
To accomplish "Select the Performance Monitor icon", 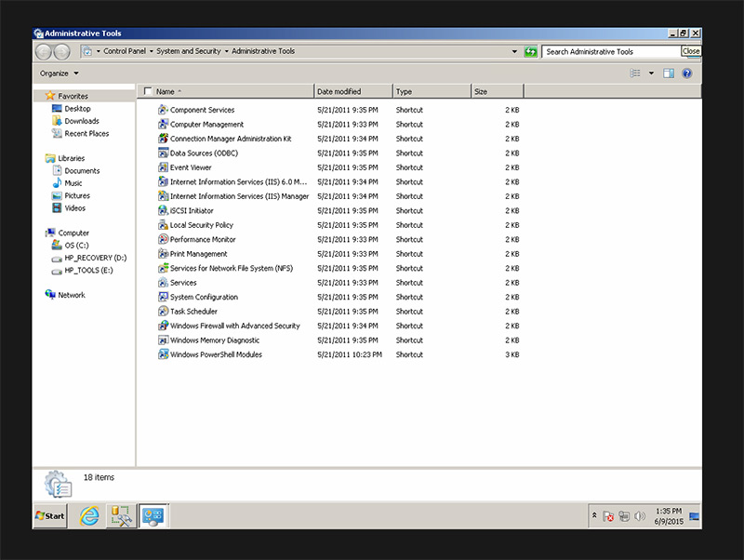I will 163,239.
